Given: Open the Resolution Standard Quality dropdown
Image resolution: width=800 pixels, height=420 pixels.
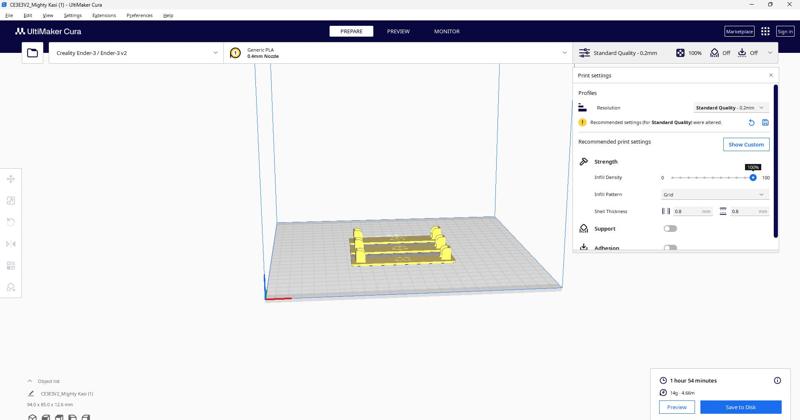Looking at the screenshot, I should [731, 108].
